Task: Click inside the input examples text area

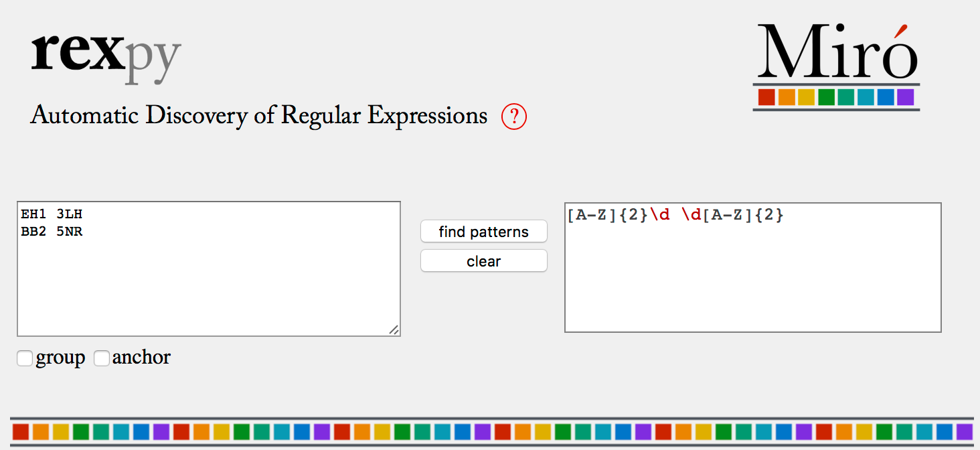Action: [x=209, y=269]
